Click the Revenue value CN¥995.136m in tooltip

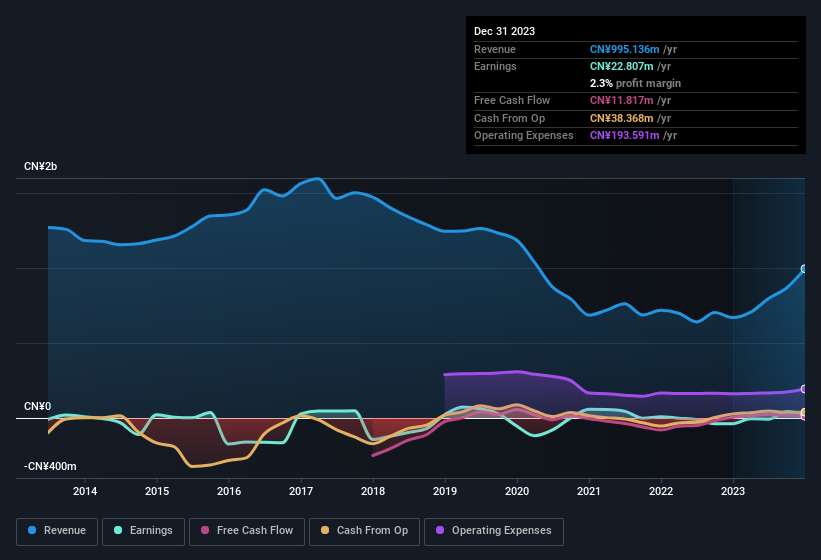(625, 49)
